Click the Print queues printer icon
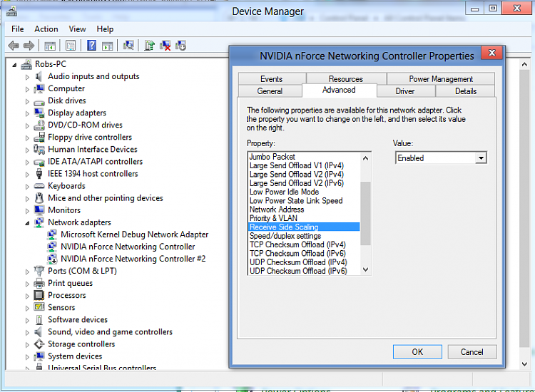Image resolution: width=535 pixels, height=392 pixels. 39,283
